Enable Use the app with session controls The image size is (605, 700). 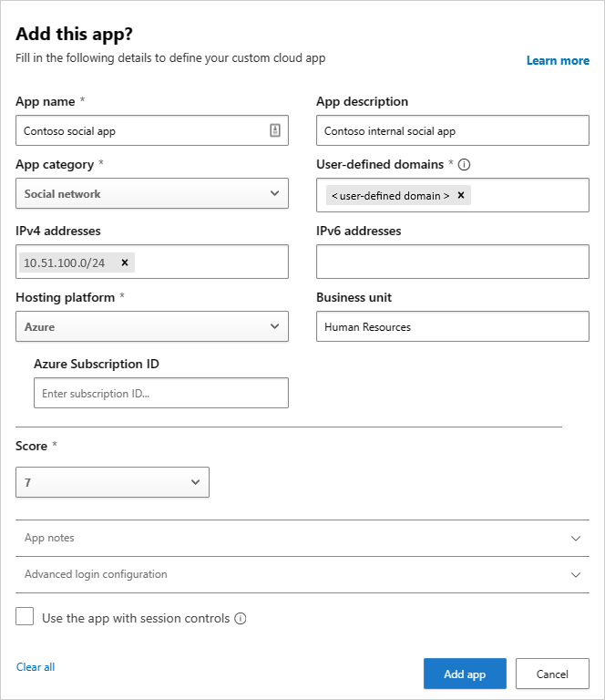(25, 616)
